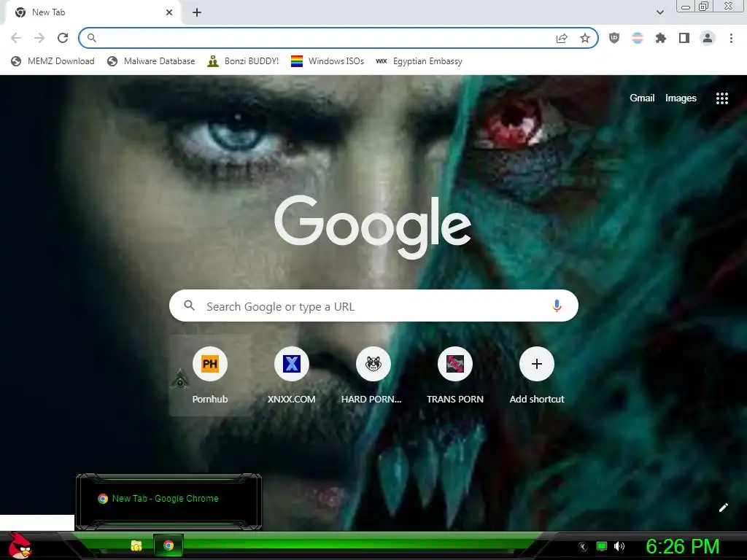Toggle the side panel icon
This screenshot has height=560, width=747.
[684, 38]
